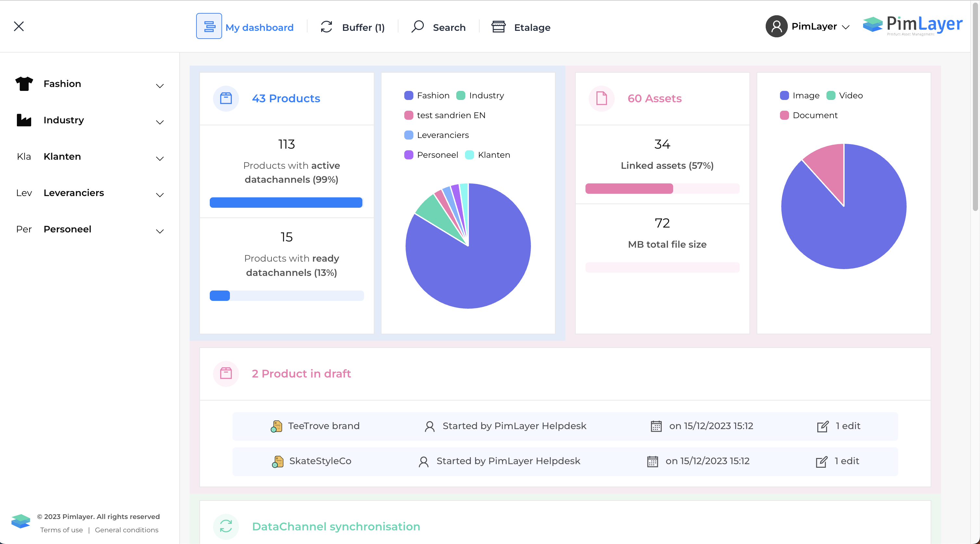Click the edit icon on TeeTrove brand row

822,427
